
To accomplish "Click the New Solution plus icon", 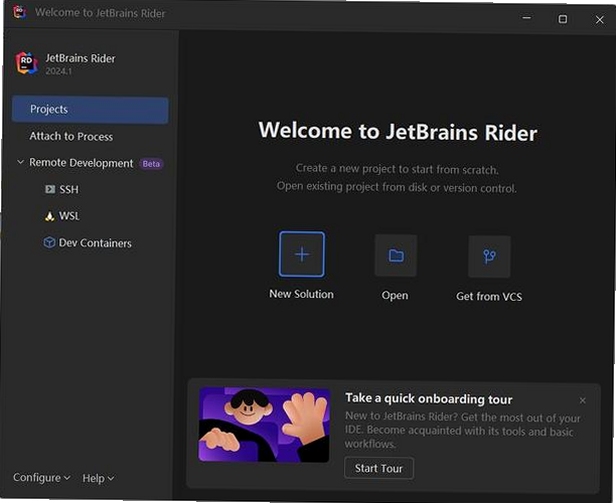I will point(302,254).
